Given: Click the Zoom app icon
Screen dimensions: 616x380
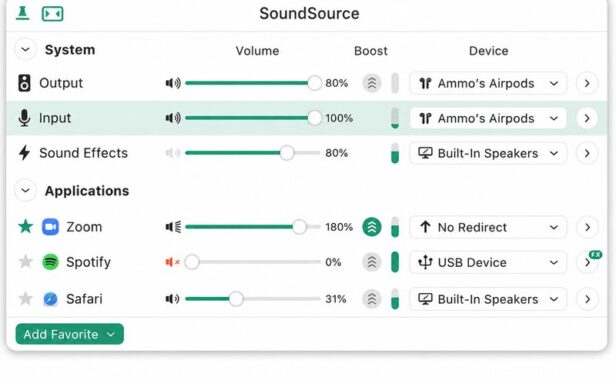Looking at the screenshot, I should click(x=50, y=227).
